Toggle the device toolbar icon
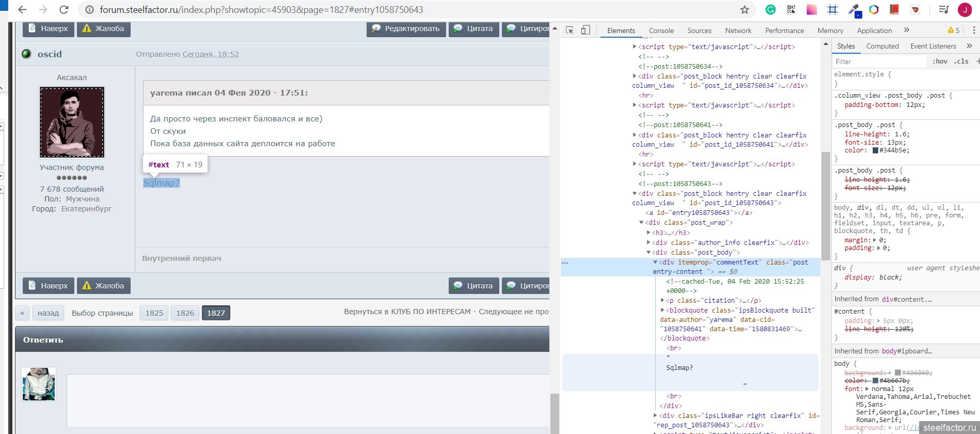The image size is (980, 434). pyautogui.click(x=586, y=30)
